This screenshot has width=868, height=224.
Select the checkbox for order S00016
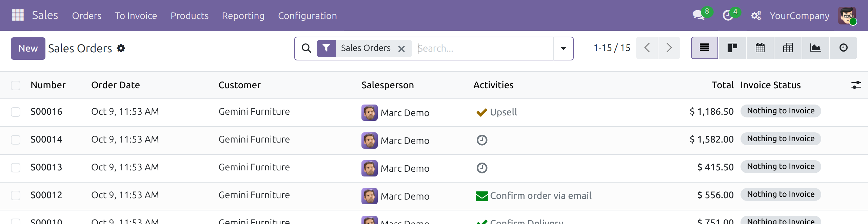[x=16, y=112]
